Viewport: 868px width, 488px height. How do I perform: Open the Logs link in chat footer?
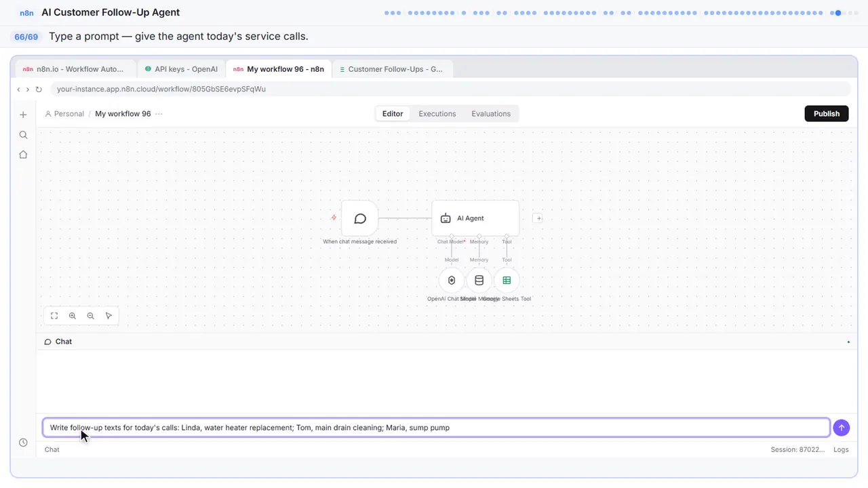coord(841,449)
